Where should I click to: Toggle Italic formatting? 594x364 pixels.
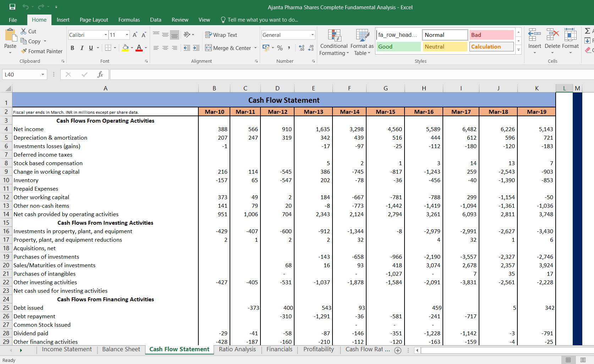tap(82, 48)
